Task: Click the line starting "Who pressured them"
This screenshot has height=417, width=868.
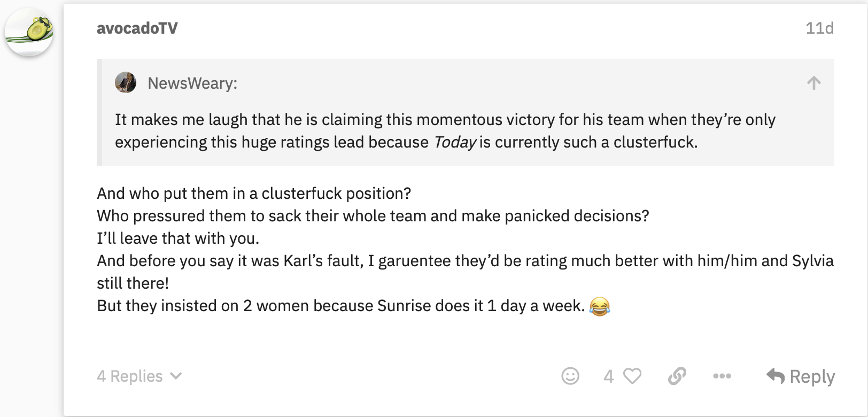Action: click(x=373, y=216)
